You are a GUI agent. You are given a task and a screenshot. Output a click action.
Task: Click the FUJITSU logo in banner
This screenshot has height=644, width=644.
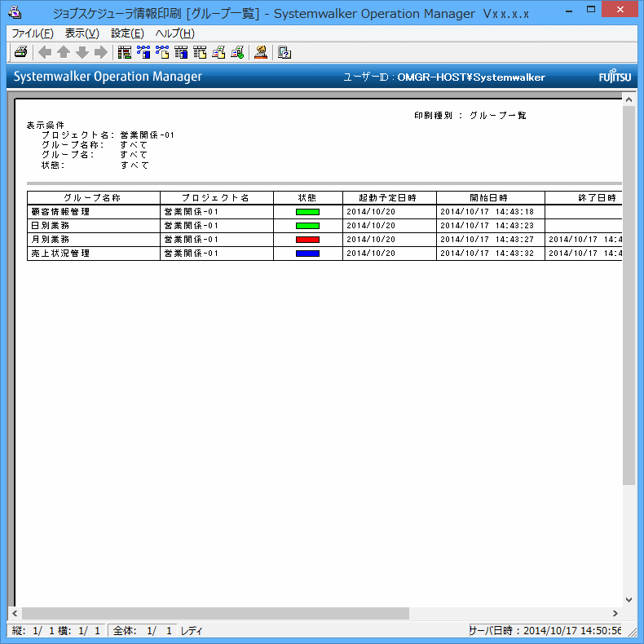[x=615, y=77]
